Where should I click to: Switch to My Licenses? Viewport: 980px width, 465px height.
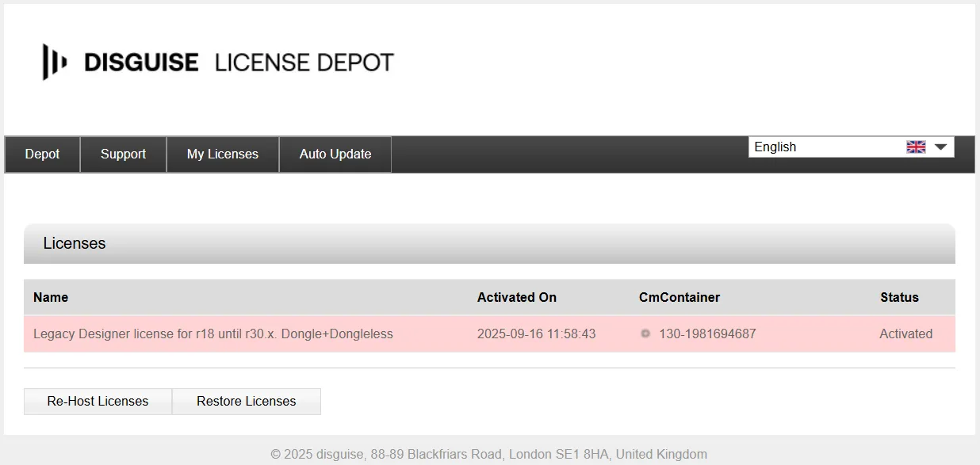(223, 154)
